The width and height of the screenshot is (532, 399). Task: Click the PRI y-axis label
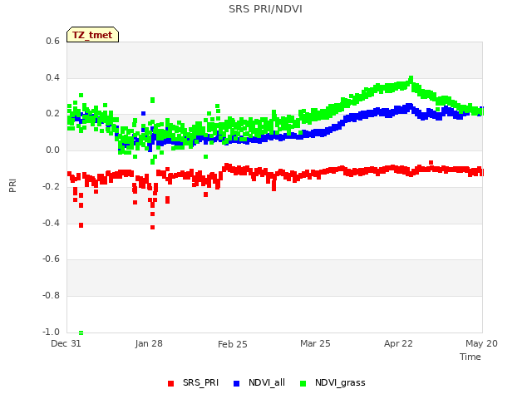pos(12,186)
